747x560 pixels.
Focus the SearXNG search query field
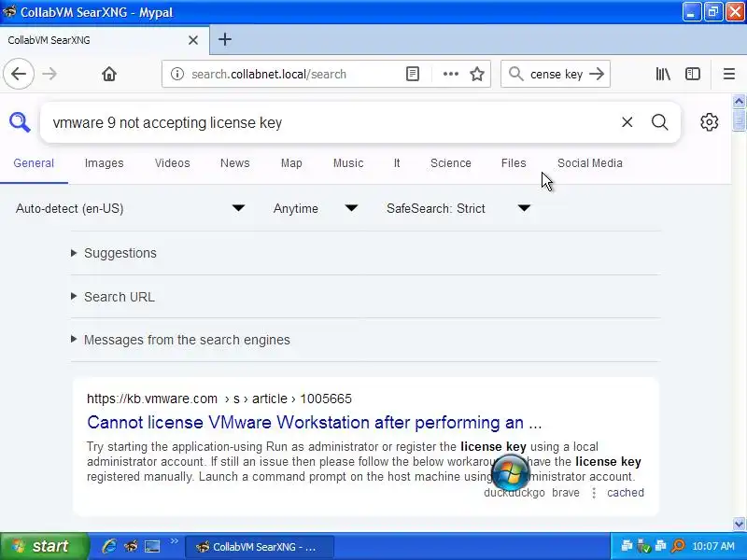[x=333, y=122]
